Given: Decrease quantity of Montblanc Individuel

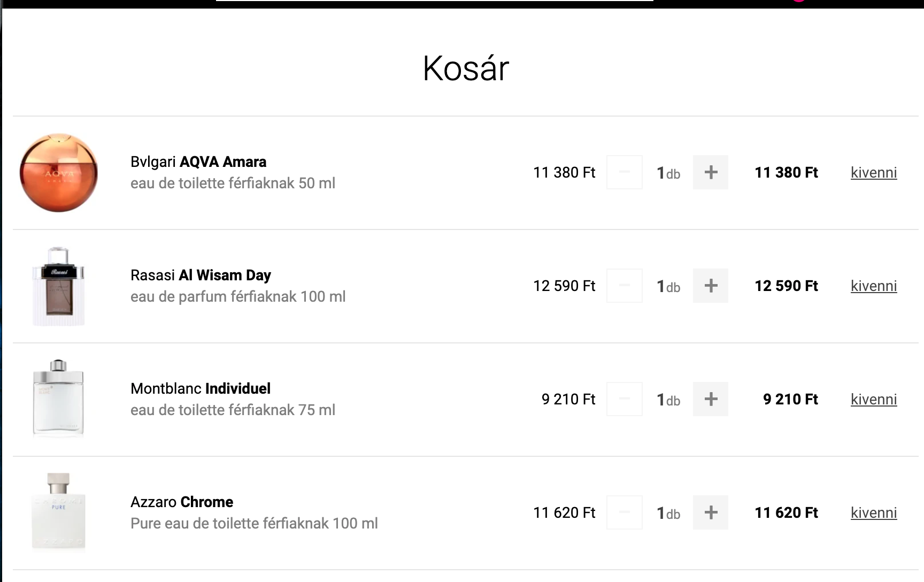Looking at the screenshot, I should (624, 399).
